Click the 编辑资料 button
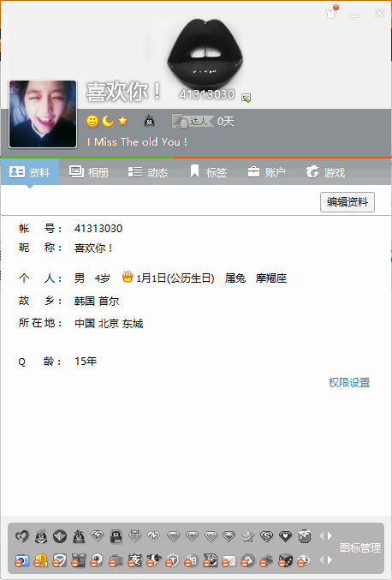The image size is (392, 580). 347,202
